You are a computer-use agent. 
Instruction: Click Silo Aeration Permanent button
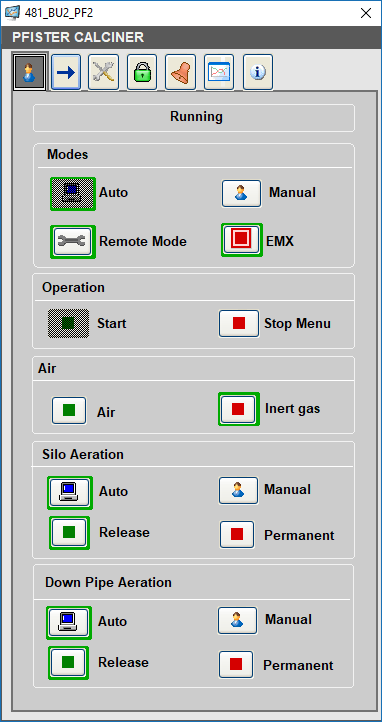(237, 535)
